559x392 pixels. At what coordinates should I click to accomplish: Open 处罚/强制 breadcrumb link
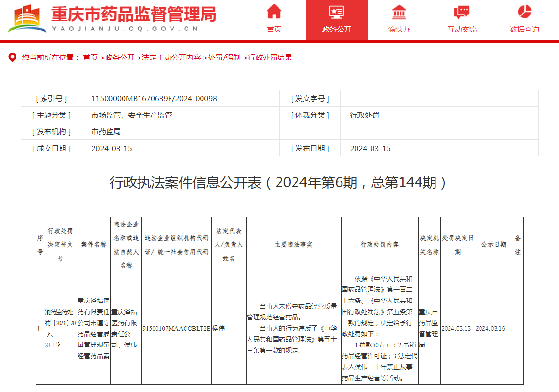coord(224,57)
